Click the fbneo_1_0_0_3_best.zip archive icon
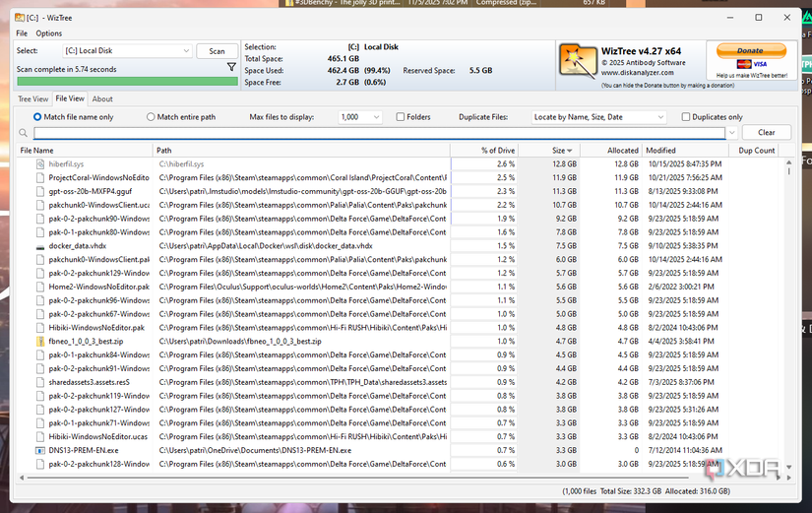 40,342
